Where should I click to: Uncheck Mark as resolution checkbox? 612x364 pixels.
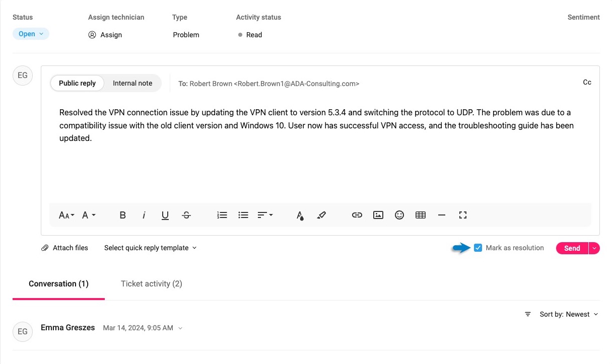(478, 248)
